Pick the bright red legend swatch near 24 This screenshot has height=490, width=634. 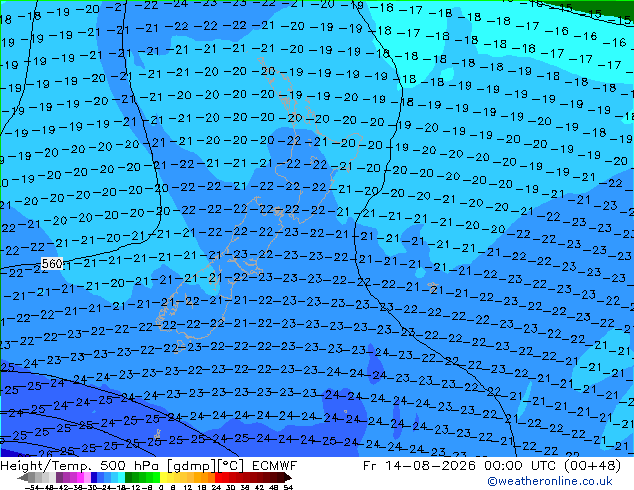tap(218, 478)
